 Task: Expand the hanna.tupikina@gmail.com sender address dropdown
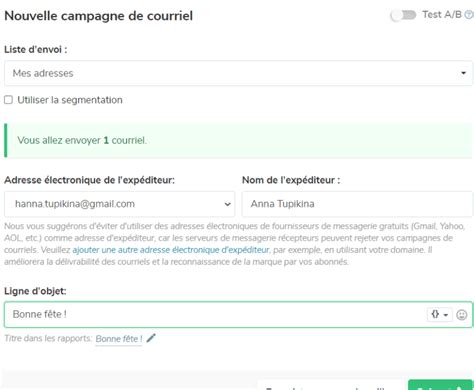pyautogui.click(x=119, y=204)
